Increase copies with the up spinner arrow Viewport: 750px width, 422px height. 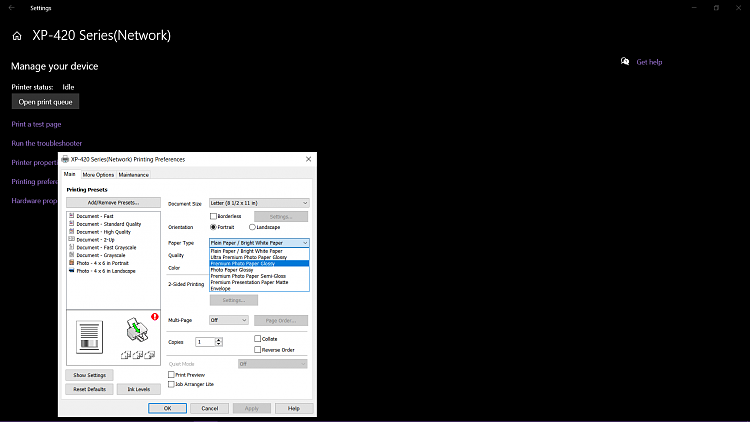pos(219,340)
